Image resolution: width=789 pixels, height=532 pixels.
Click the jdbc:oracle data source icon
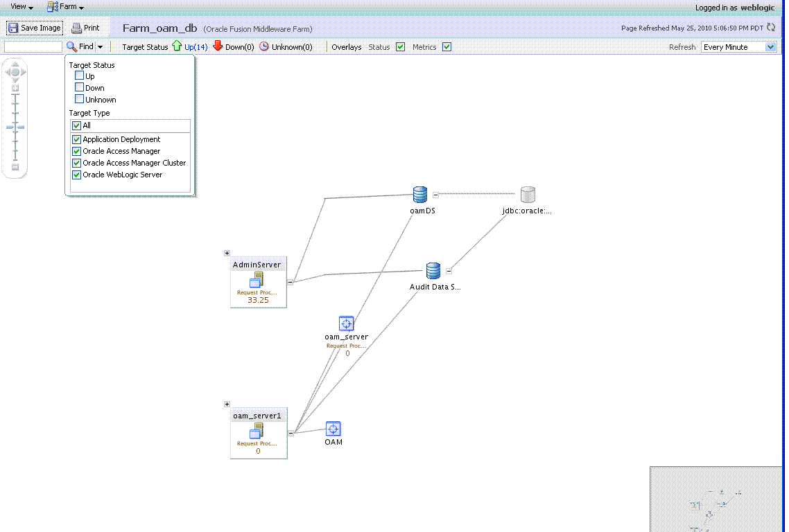click(x=528, y=193)
